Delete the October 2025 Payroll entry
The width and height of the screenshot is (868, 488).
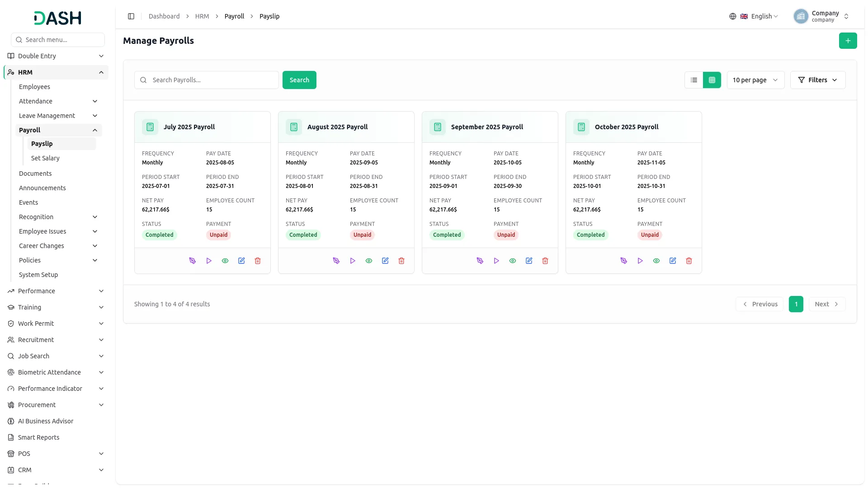tap(689, 261)
